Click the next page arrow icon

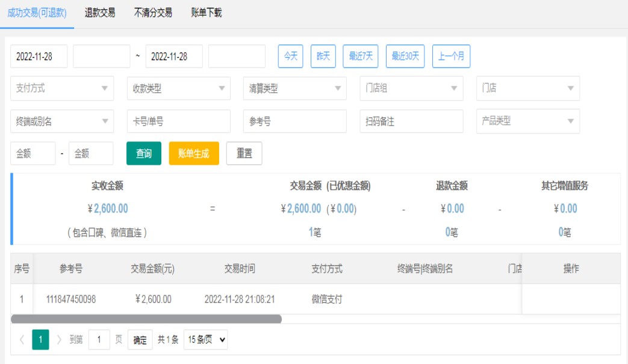coord(59,340)
